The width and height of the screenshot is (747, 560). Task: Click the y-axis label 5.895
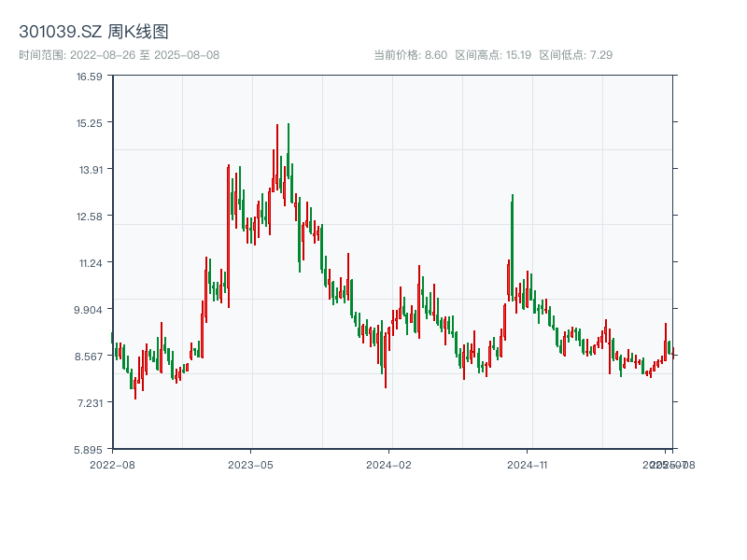click(x=88, y=450)
